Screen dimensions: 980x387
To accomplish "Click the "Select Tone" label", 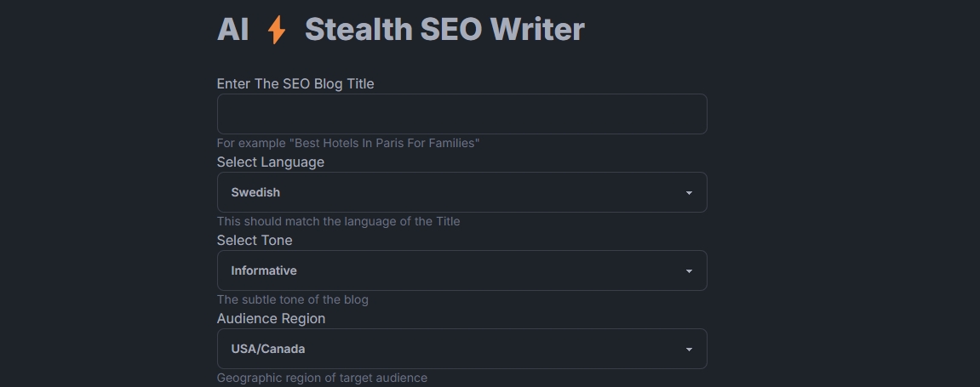I will pyautogui.click(x=255, y=240).
